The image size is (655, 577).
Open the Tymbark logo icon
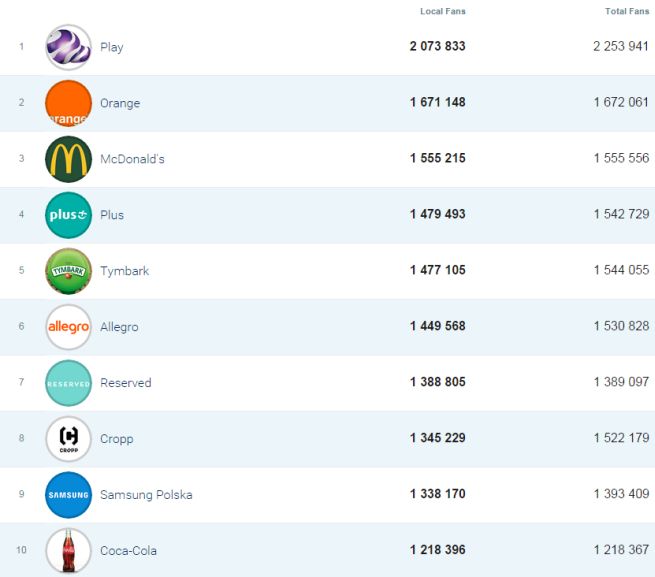(x=68, y=271)
